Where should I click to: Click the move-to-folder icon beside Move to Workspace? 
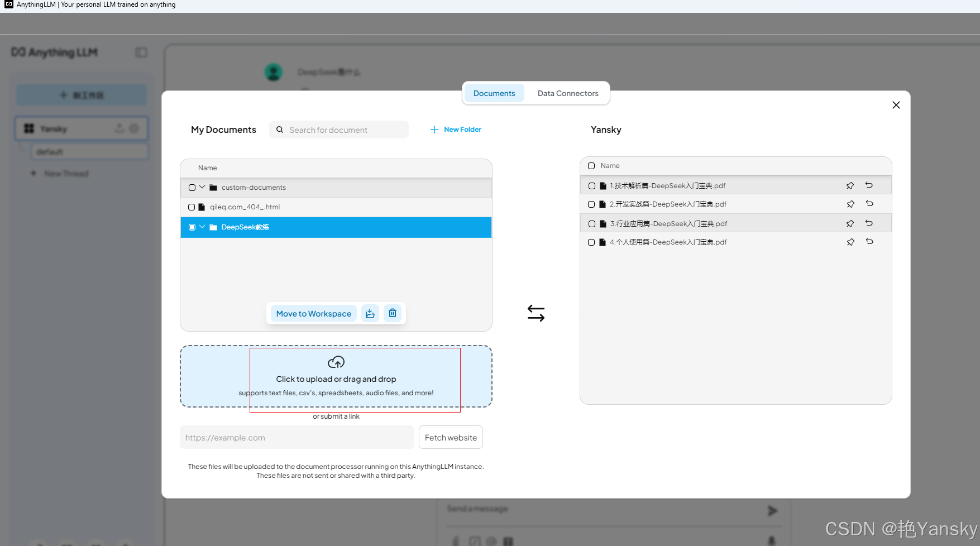click(x=370, y=313)
